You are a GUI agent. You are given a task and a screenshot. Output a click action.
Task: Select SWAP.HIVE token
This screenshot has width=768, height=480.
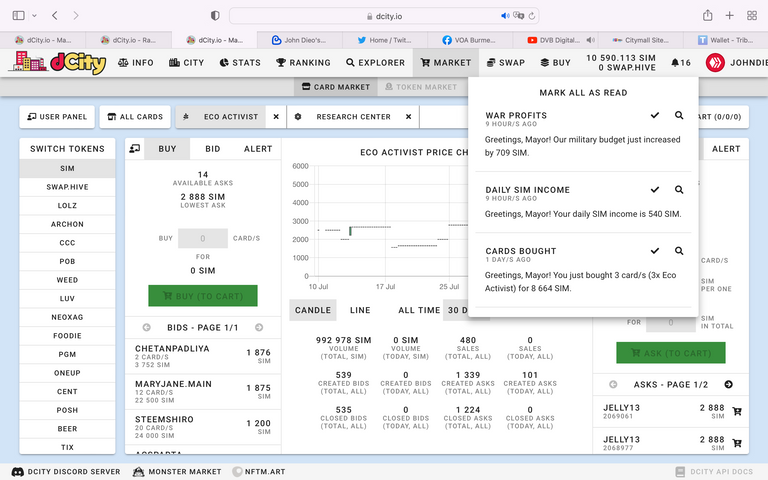point(67,187)
